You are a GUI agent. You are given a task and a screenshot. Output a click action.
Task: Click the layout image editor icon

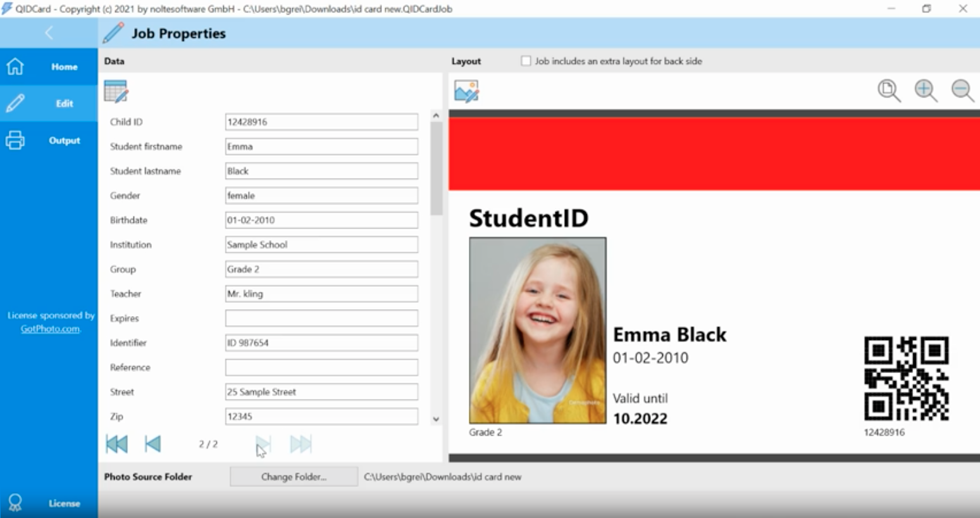tap(466, 92)
